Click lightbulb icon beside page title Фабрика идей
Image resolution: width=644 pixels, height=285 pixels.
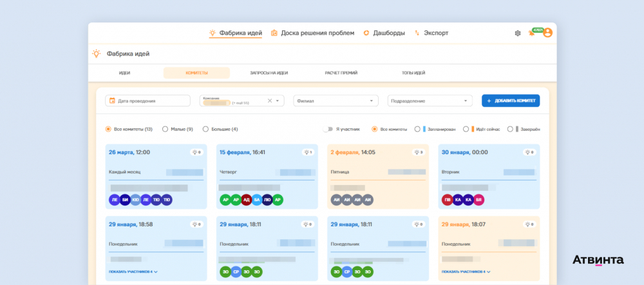(97, 54)
